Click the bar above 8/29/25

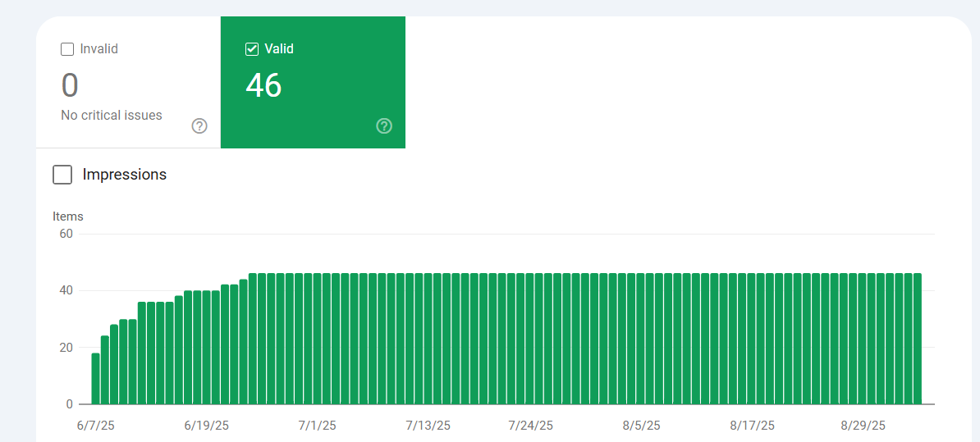pos(862,339)
